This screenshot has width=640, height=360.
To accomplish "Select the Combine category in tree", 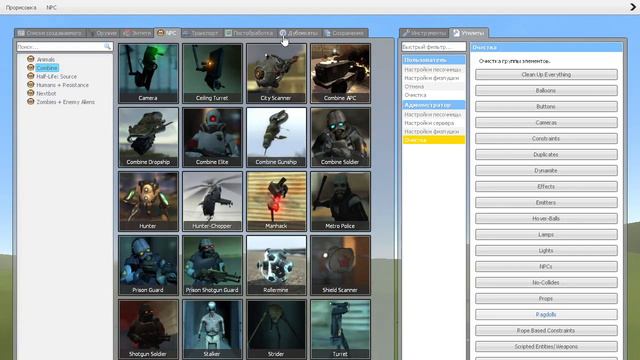I will click(47, 68).
